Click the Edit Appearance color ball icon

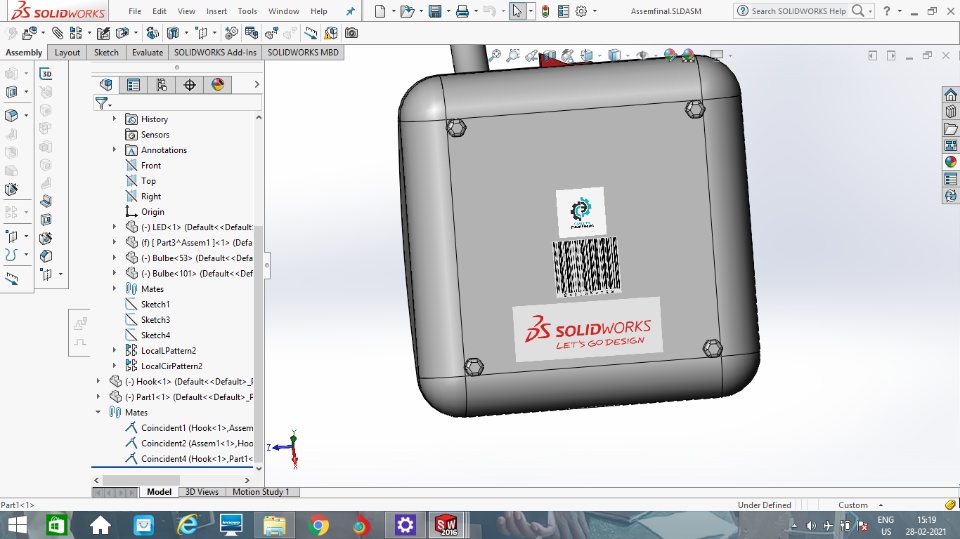click(x=669, y=56)
